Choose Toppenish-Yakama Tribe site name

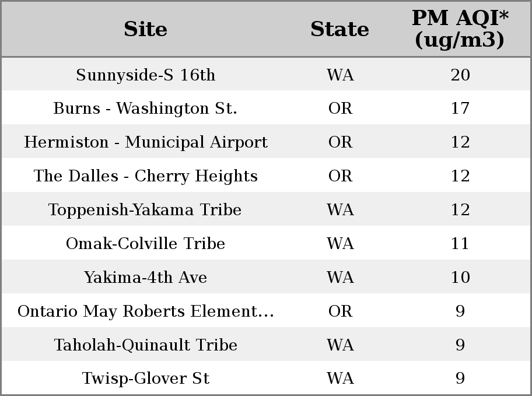click(145, 210)
